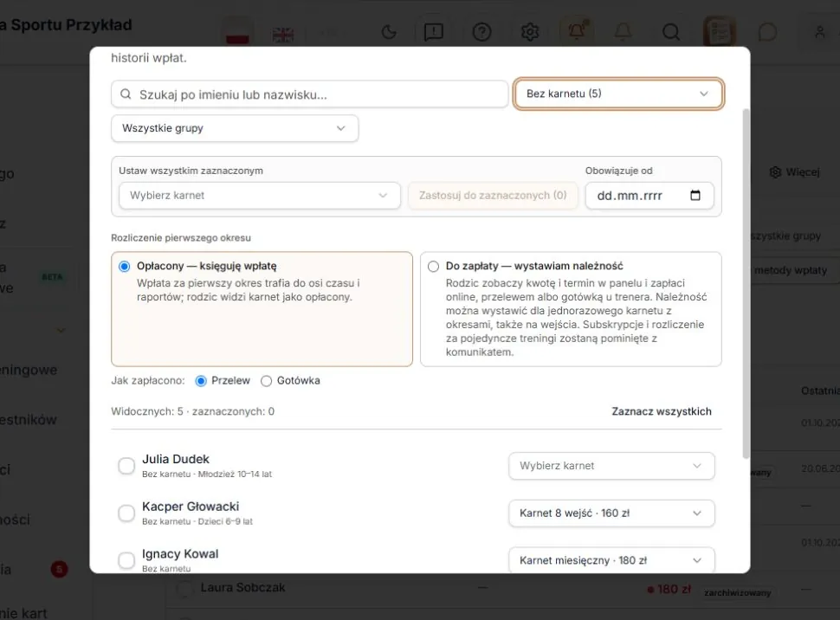Click the Obowiązuje od date field
Screen dimensions: 840x620
coord(649,195)
